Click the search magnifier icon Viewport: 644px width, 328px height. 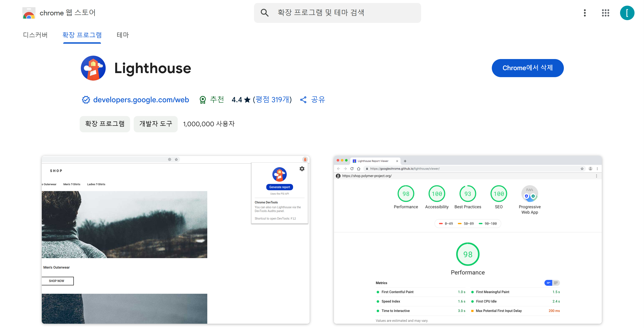(x=264, y=12)
